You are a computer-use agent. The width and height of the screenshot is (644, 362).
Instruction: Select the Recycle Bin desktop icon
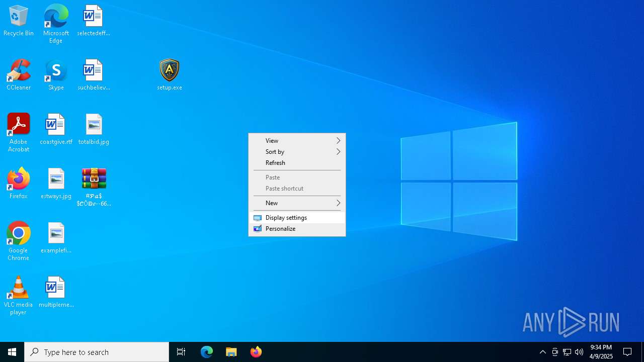click(19, 21)
